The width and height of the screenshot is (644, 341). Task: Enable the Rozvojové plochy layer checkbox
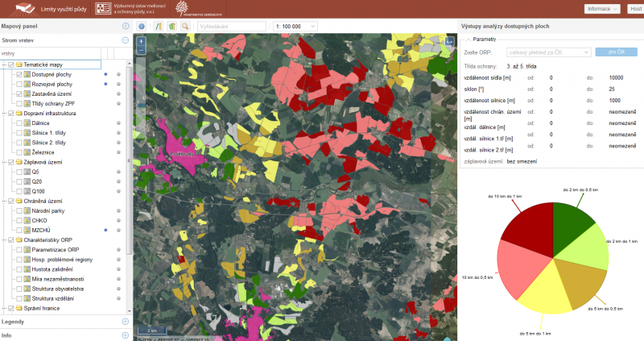[19, 84]
